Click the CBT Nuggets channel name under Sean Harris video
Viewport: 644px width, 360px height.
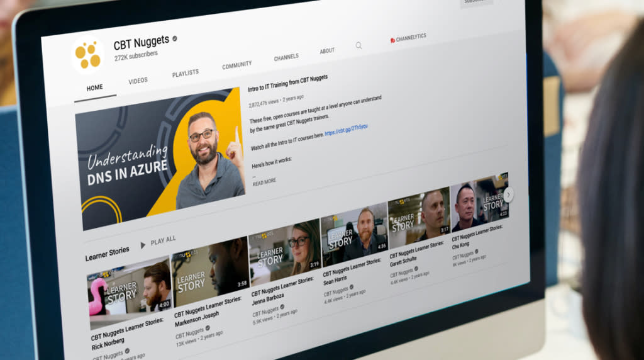tap(336, 291)
